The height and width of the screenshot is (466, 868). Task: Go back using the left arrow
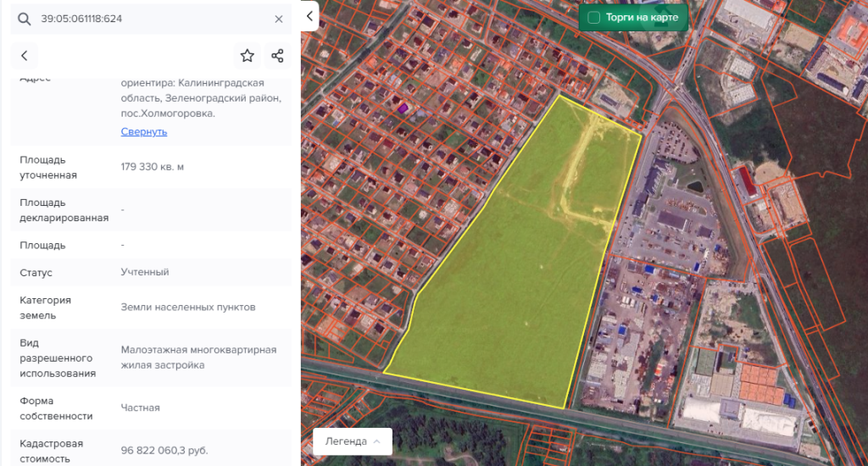pyautogui.click(x=25, y=56)
